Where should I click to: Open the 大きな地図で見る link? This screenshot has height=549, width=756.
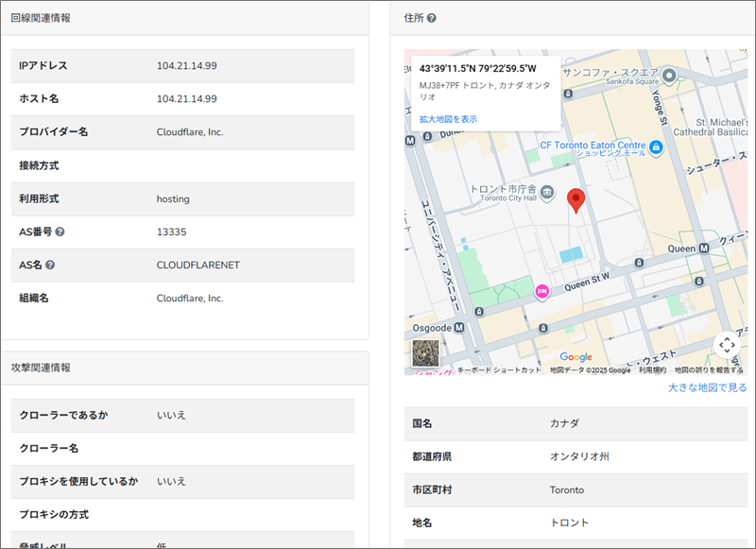coord(707,387)
